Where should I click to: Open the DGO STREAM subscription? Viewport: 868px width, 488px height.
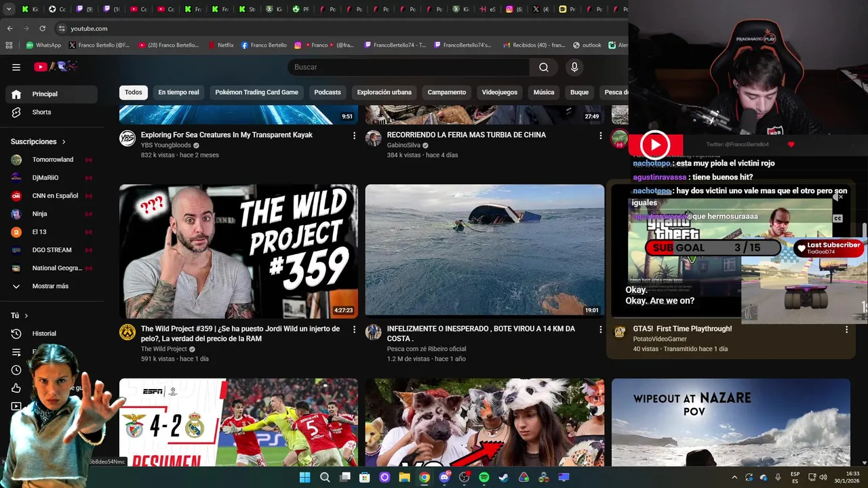click(x=52, y=250)
